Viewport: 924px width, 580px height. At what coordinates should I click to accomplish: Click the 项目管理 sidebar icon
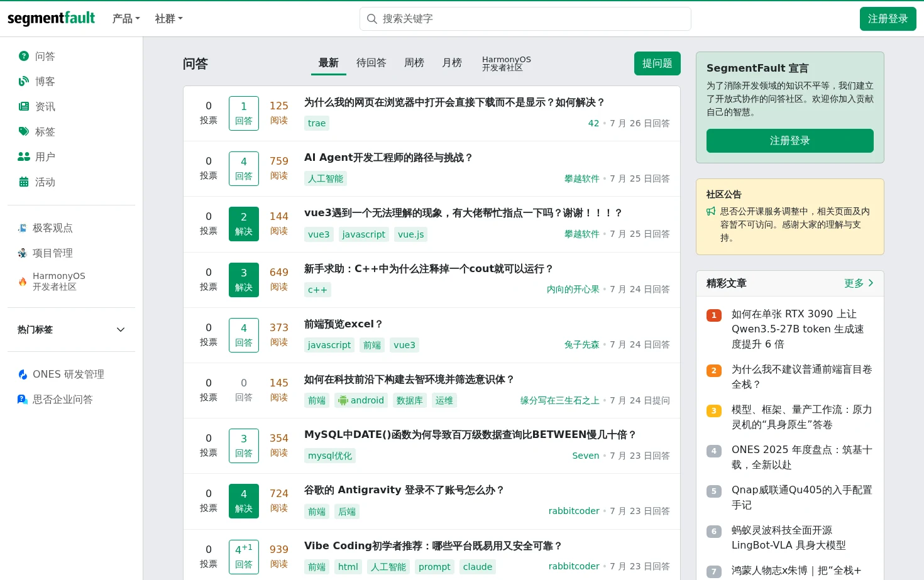coord(23,253)
